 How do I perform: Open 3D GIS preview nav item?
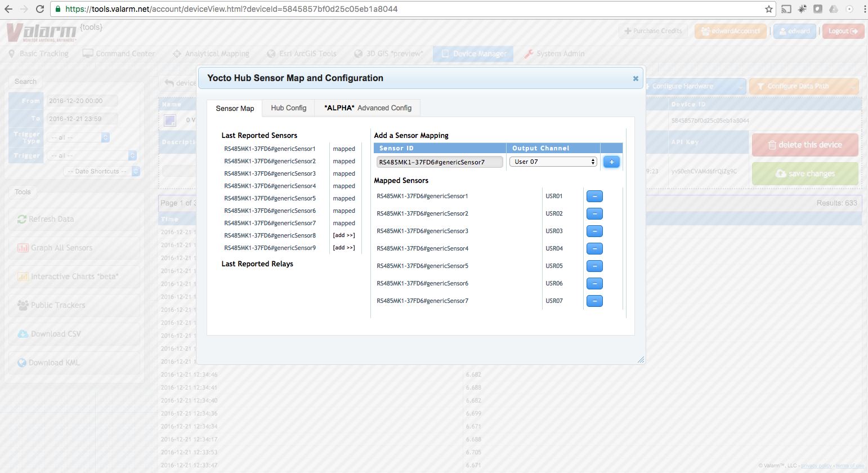tap(388, 54)
